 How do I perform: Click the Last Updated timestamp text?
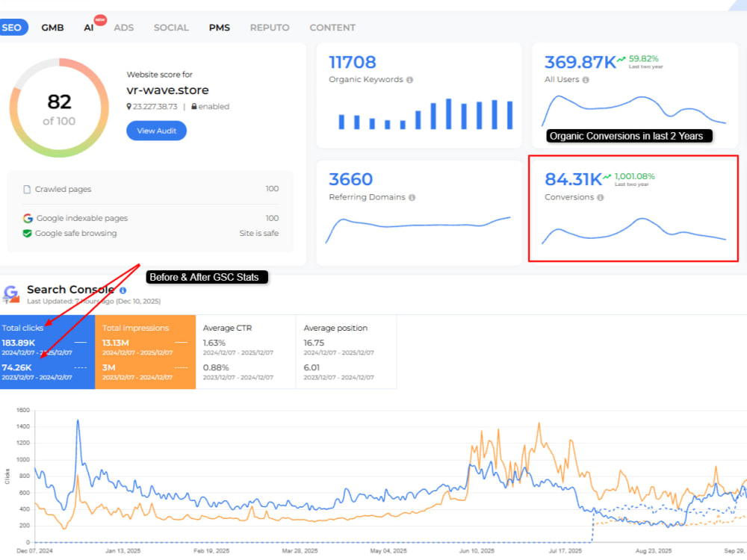[x=94, y=302]
